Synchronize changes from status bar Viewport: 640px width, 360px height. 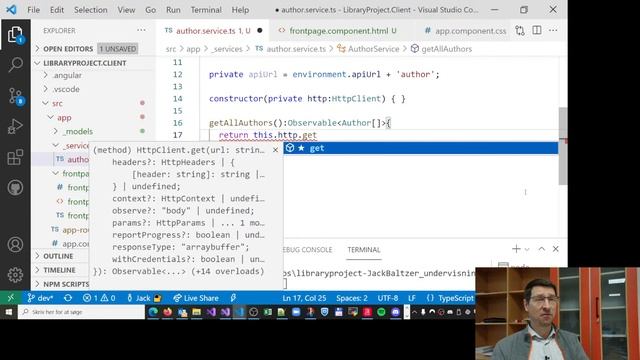click(x=68, y=298)
